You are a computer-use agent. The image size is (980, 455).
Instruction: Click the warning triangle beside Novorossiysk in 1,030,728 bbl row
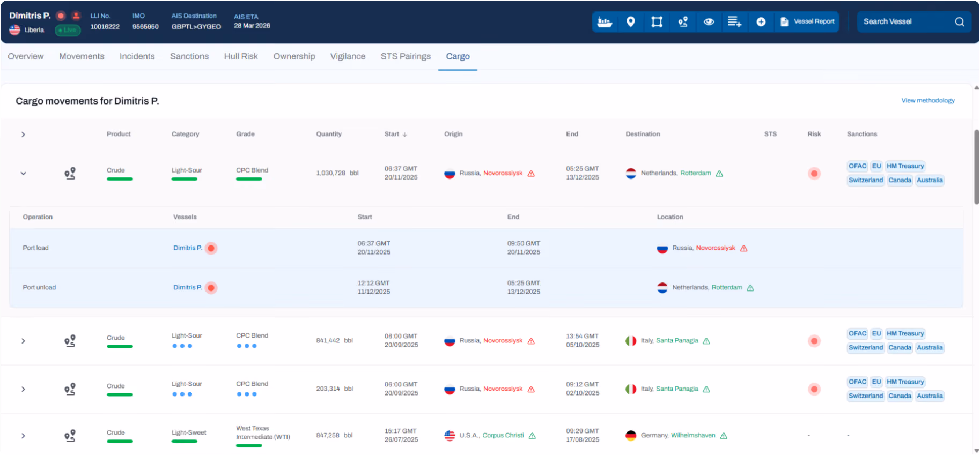tap(531, 174)
